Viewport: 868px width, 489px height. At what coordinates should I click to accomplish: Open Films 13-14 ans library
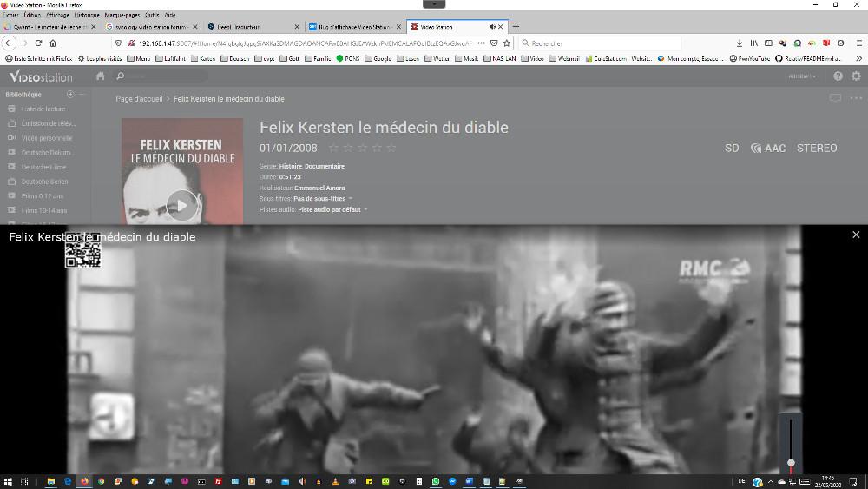coord(43,210)
